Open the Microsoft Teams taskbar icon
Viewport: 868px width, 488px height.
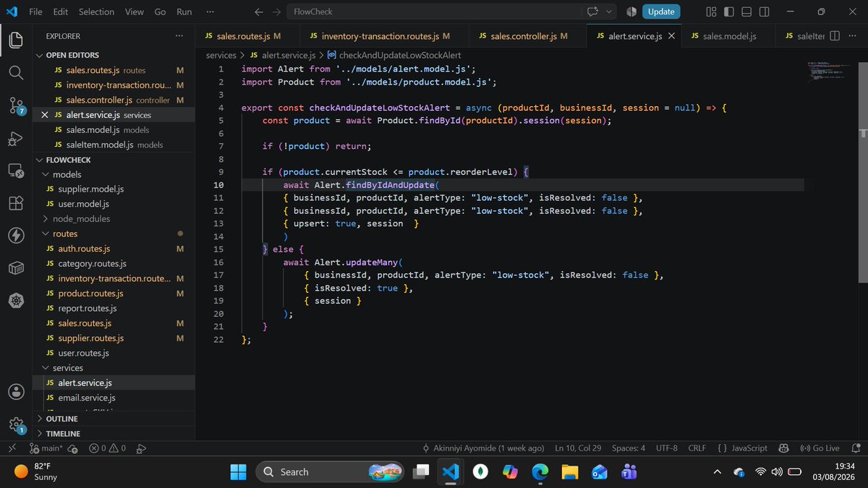[629, 472]
